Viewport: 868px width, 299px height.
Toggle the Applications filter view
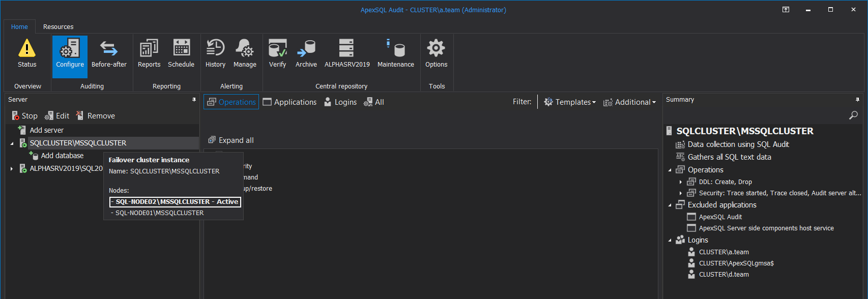coord(290,102)
